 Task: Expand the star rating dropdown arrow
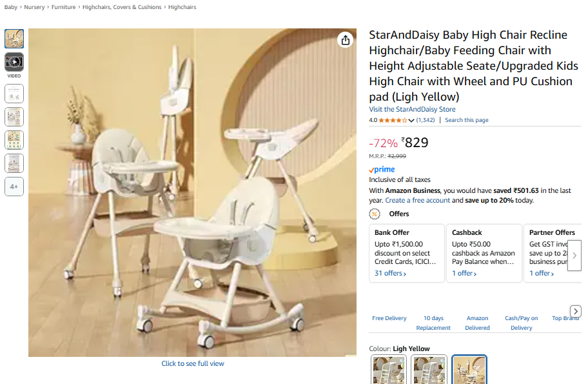411,121
